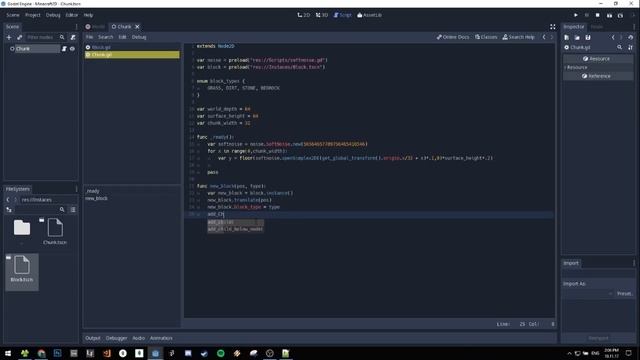The height and width of the screenshot is (360, 640).
Task: Switch to the Node tab
Action: (596, 27)
